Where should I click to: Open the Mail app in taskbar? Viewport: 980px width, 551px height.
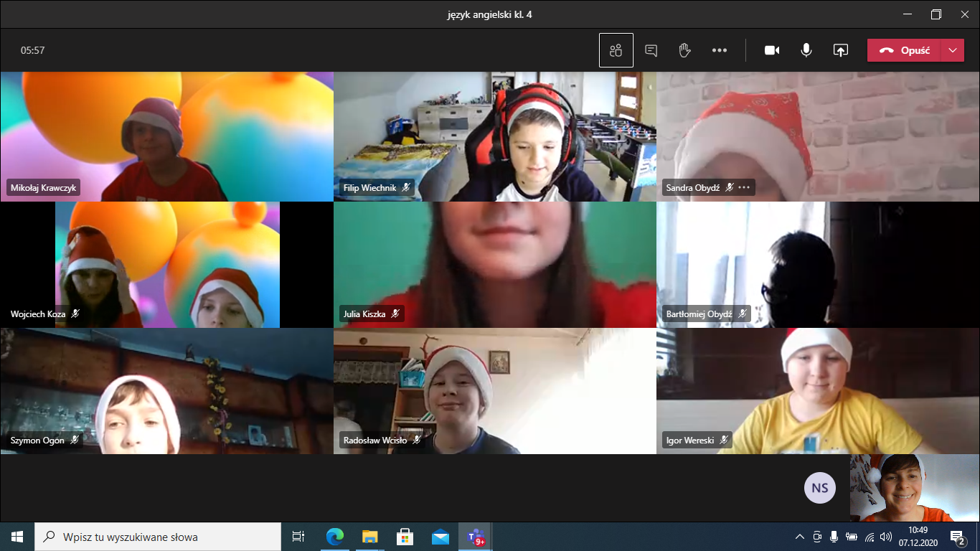(x=440, y=537)
